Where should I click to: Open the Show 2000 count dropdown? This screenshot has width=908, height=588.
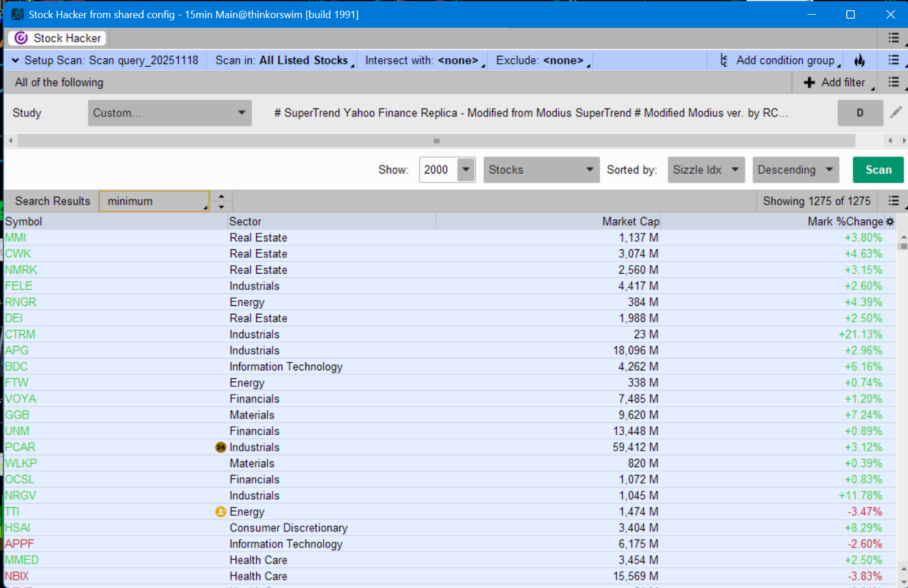click(x=466, y=170)
